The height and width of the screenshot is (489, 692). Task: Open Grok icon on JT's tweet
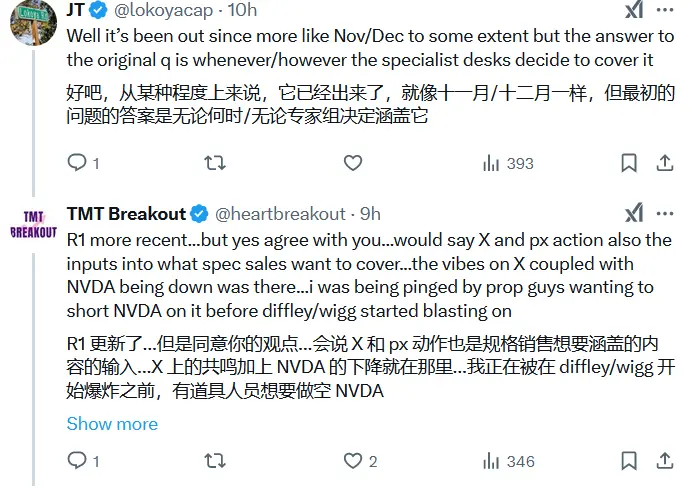[x=634, y=11]
